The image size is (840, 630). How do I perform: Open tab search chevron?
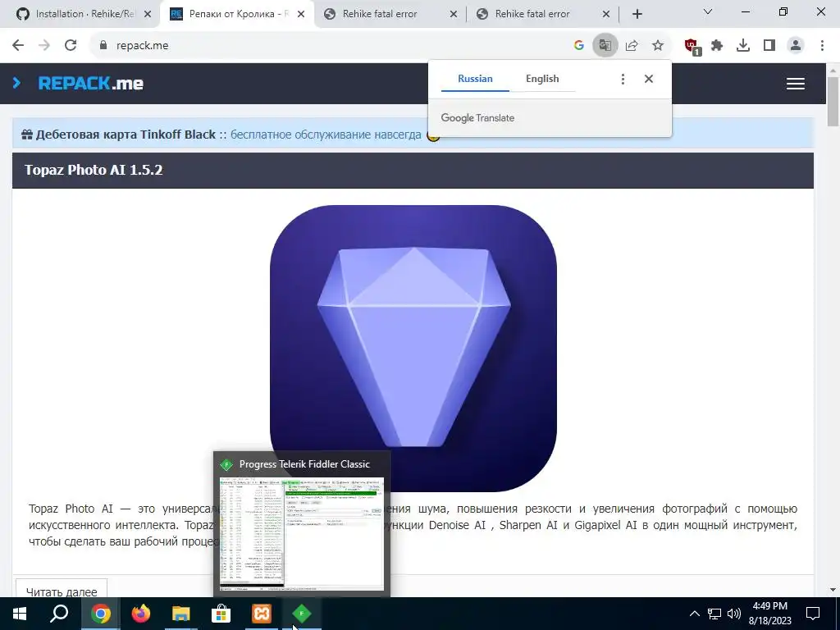point(708,11)
